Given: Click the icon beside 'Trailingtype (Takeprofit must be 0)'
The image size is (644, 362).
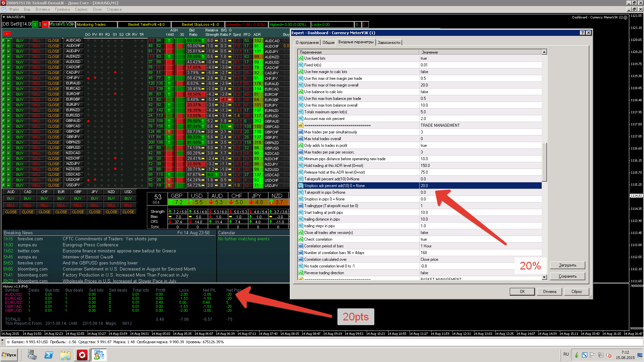Looking at the screenshot, I should (301, 206).
